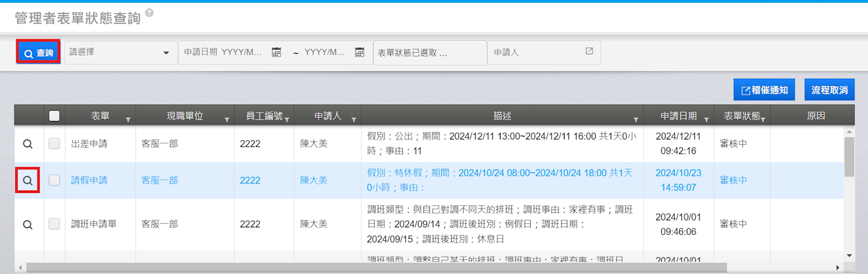Click the 流程取消 button
Screen dimensions: 868x274
coord(829,90)
